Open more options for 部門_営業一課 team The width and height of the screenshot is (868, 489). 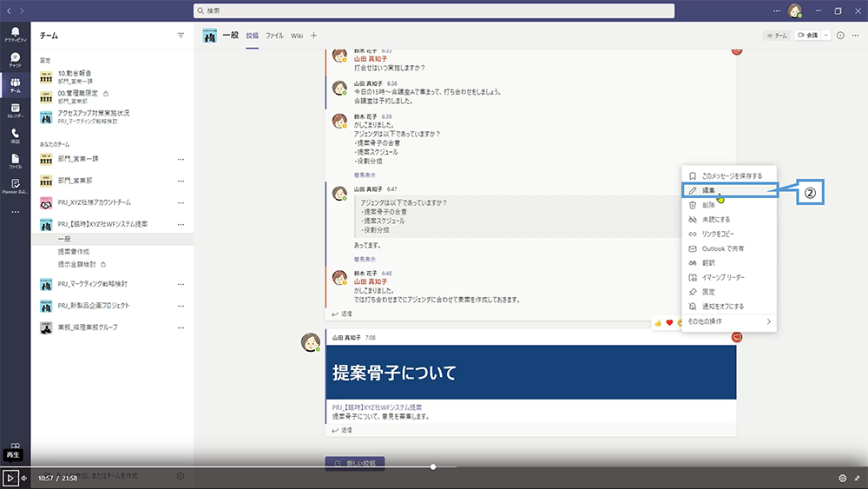pos(181,160)
